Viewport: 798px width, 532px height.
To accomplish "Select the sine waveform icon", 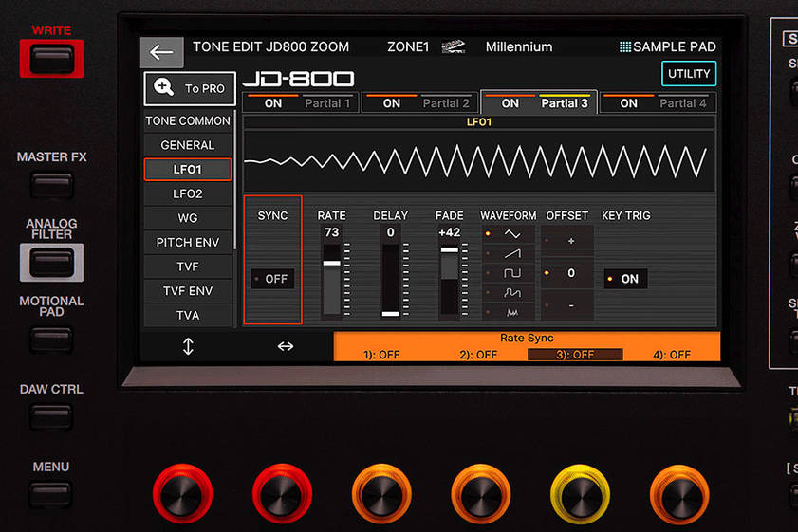I will click(x=511, y=233).
